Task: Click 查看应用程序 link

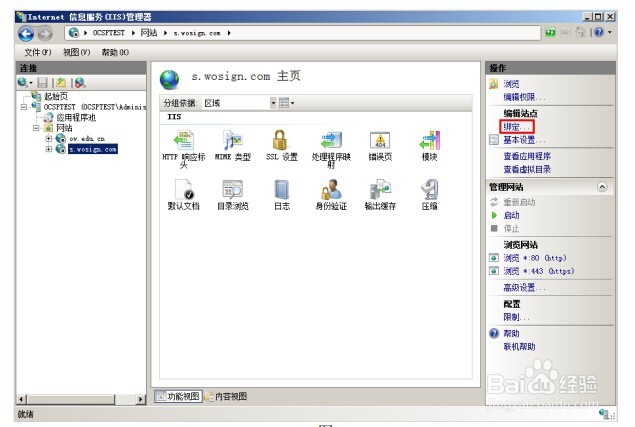Action: [x=527, y=156]
